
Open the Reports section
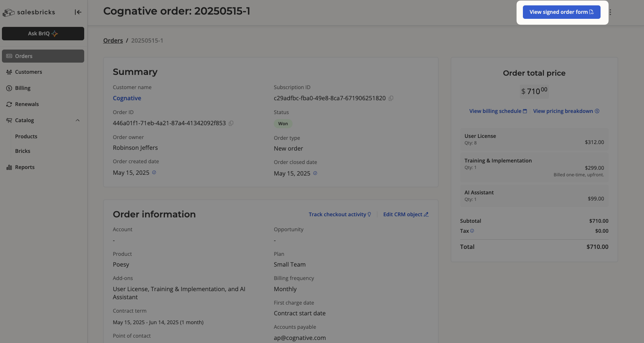25,167
